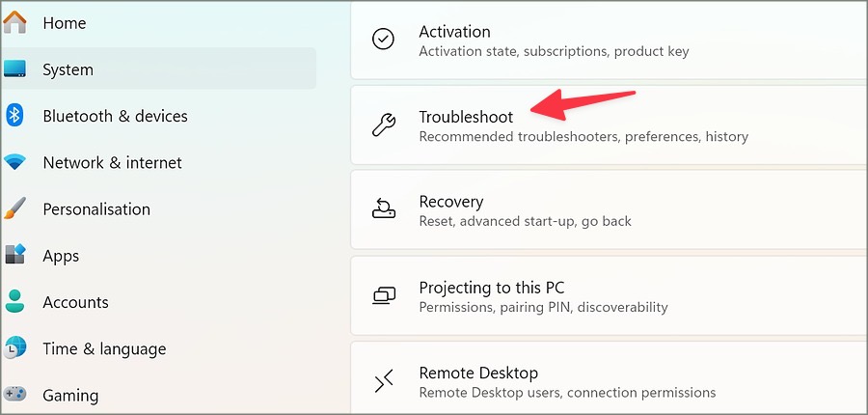
Task: Click the Gaming controller icon
Action: [15, 395]
